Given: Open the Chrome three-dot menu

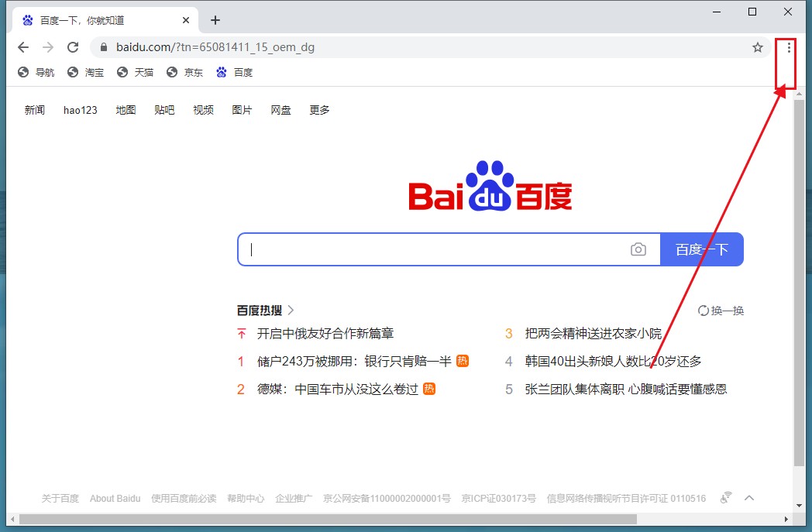Looking at the screenshot, I should [789, 48].
